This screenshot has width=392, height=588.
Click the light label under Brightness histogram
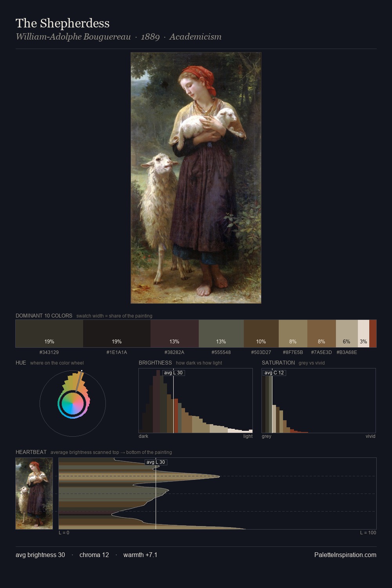tap(248, 436)
